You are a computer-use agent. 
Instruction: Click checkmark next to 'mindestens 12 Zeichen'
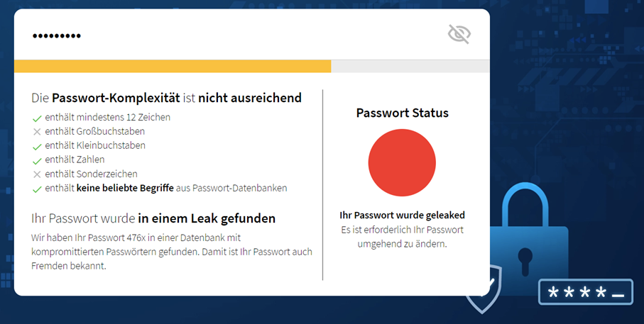coord(37,118)
